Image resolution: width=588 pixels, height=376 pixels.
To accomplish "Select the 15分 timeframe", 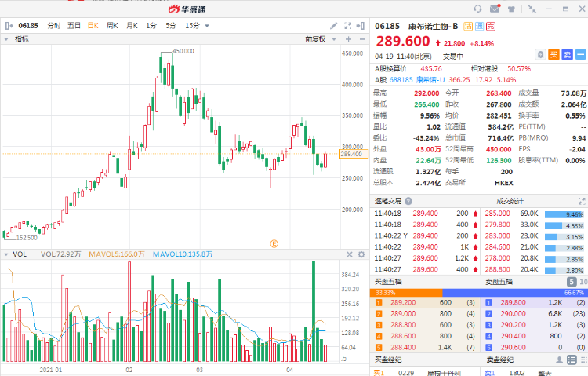I will pos(192,26).
